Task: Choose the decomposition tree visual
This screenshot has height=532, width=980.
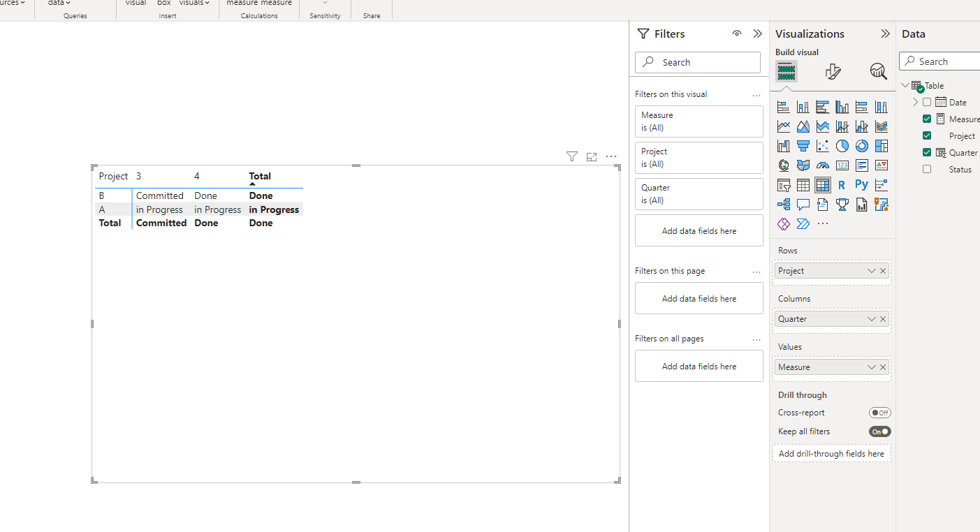Action: [x=784, y=205]
